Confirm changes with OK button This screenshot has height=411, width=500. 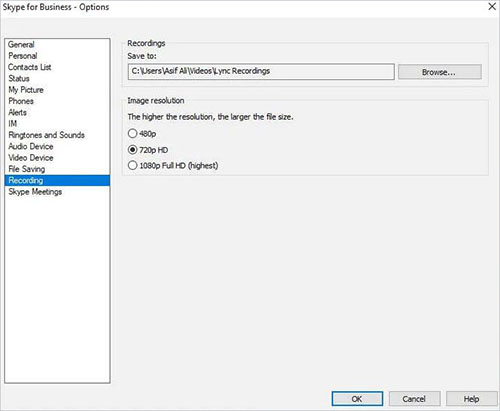[x=357, y=399]
